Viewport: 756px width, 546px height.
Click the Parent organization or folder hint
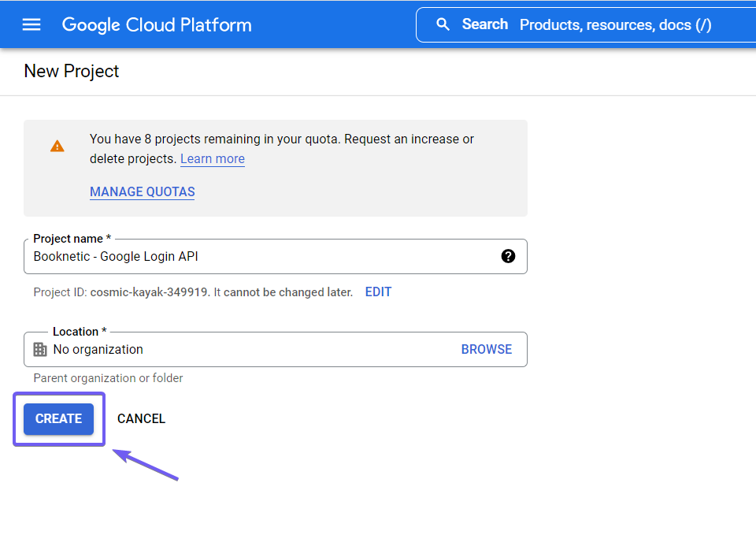tap(108, 378)
